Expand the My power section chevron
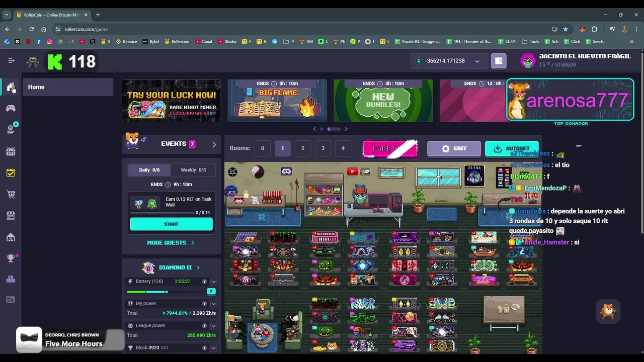644x362 pixels. pyautogui.click(x=213, y=304)
